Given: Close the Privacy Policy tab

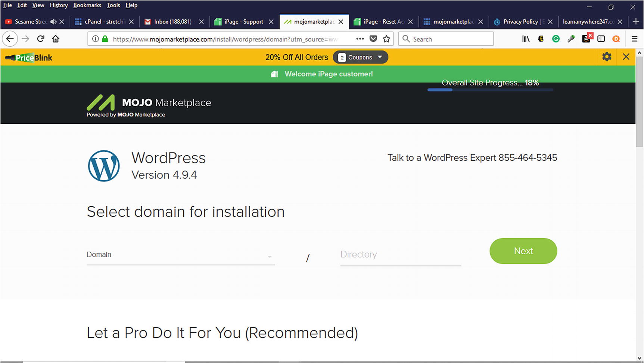Looking at the screenshot, I should (x=550, y=22).
